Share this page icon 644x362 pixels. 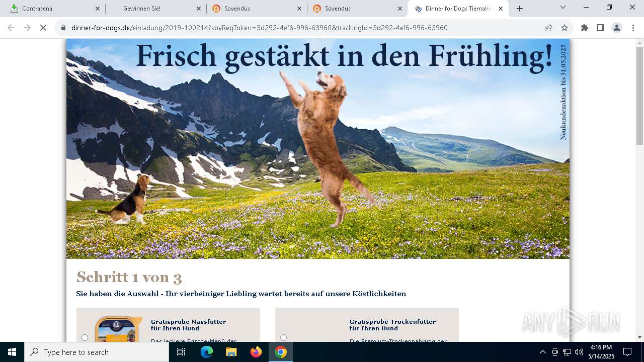coord(548,28)
